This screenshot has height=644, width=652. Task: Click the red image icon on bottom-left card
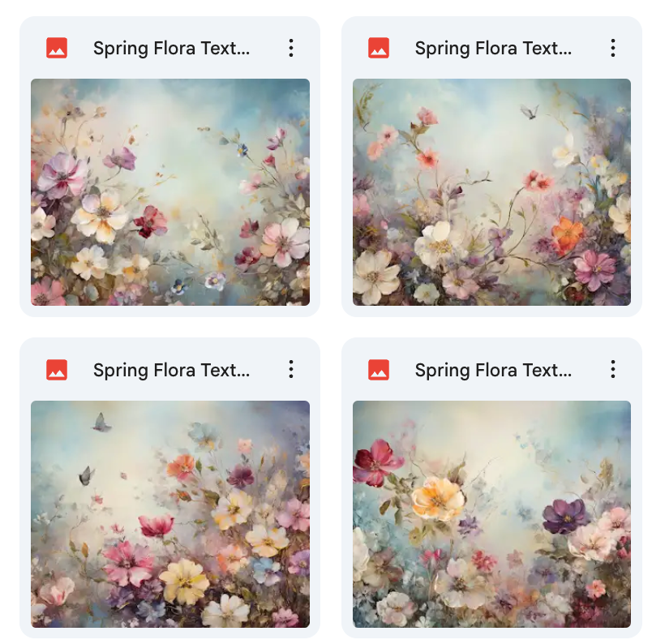[x=57, y=370]
